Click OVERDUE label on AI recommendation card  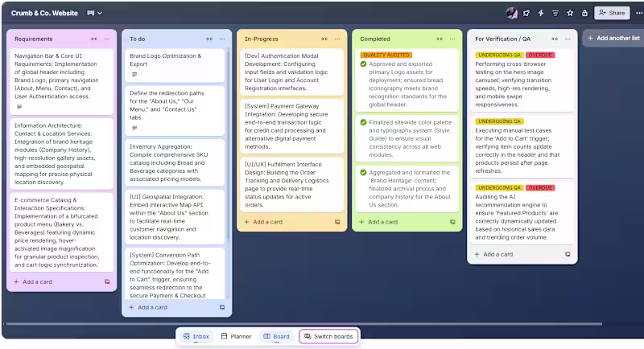pos(540,188)
